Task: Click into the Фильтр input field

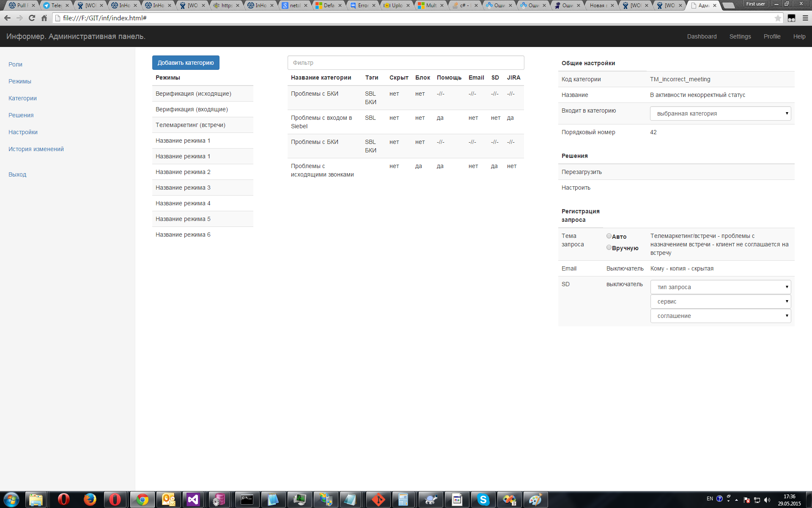Action: tap(406, 63)
